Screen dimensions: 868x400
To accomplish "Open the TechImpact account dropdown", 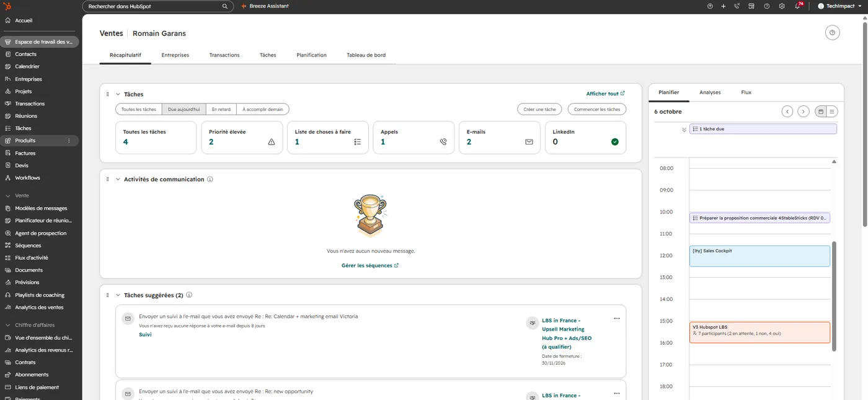I will click(x=839, y=6).
